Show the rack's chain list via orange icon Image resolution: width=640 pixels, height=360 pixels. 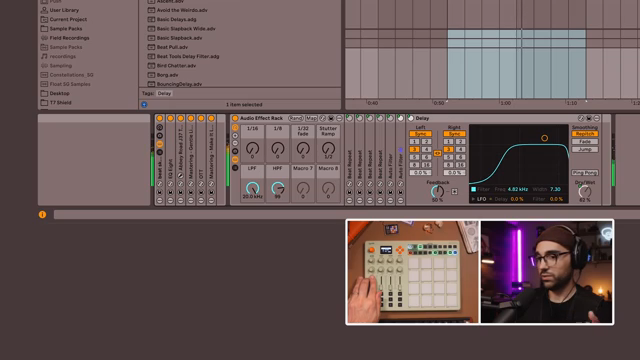235,160
